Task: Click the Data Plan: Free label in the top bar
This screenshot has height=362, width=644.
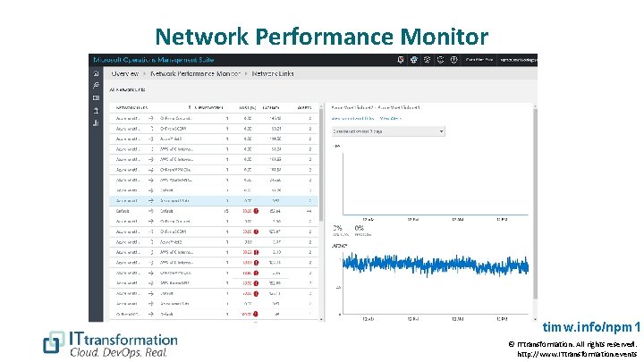Action: [479, 60]
